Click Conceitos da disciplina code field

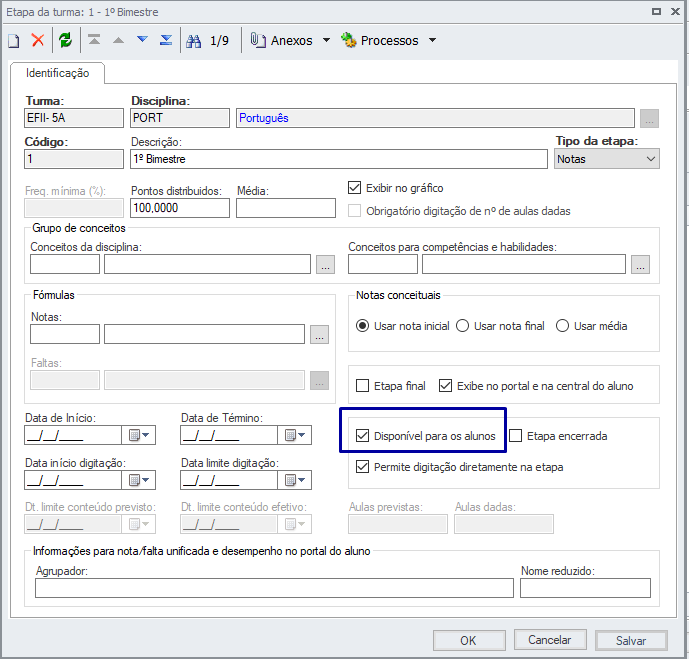65,264
